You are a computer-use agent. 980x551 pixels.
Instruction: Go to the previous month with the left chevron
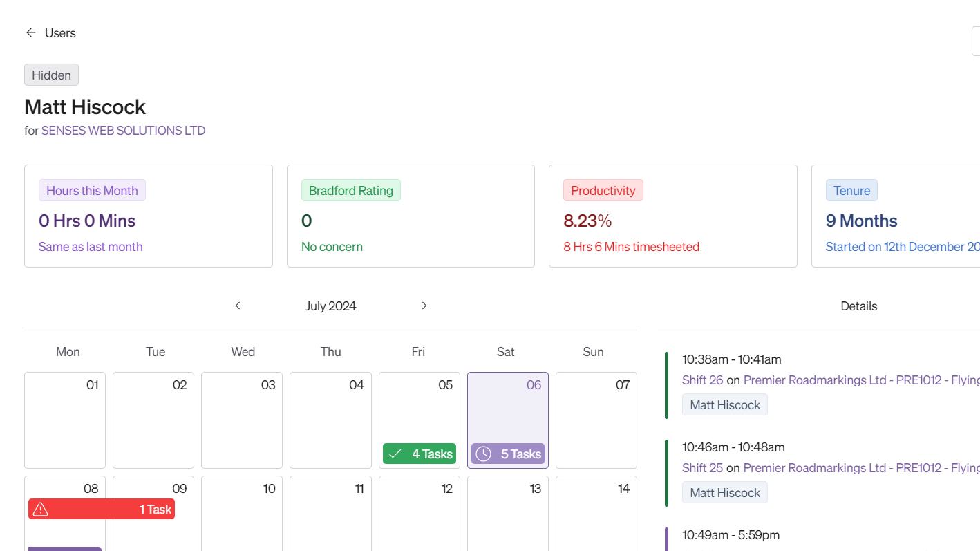pyautogui.click(x=238, y=305)
